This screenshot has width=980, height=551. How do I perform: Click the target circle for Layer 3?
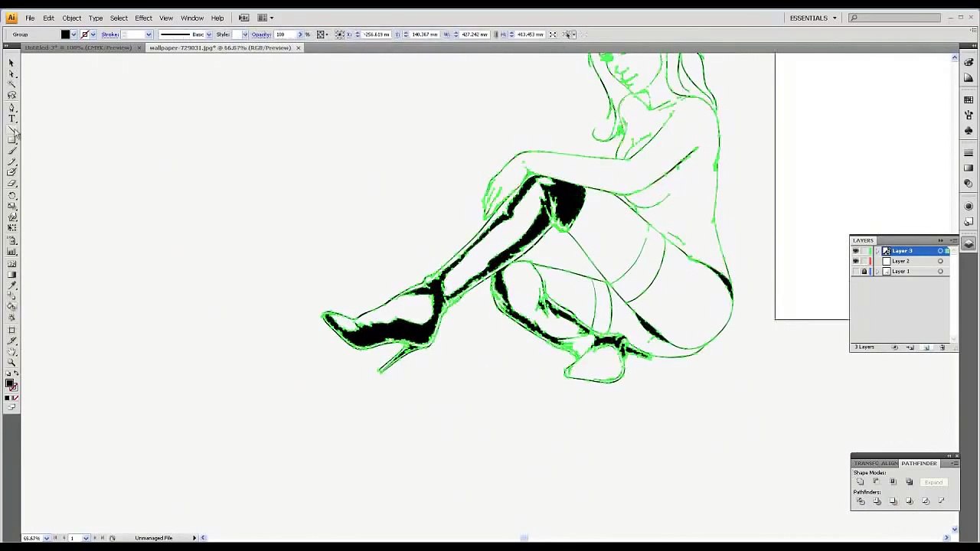940,251
